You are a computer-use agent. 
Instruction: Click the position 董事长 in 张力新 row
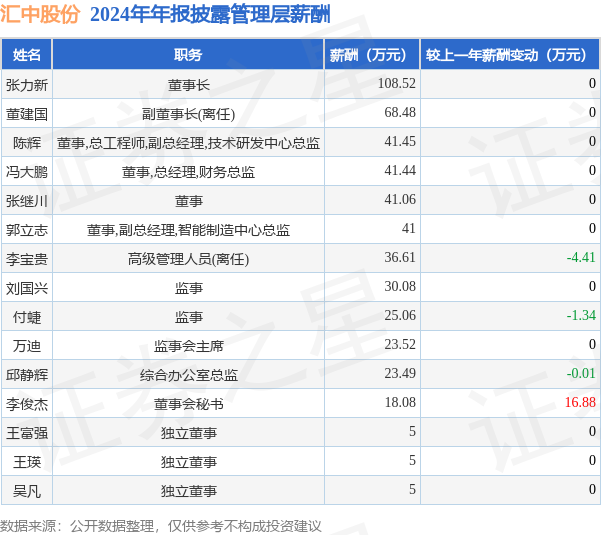[x=188, y=85]
